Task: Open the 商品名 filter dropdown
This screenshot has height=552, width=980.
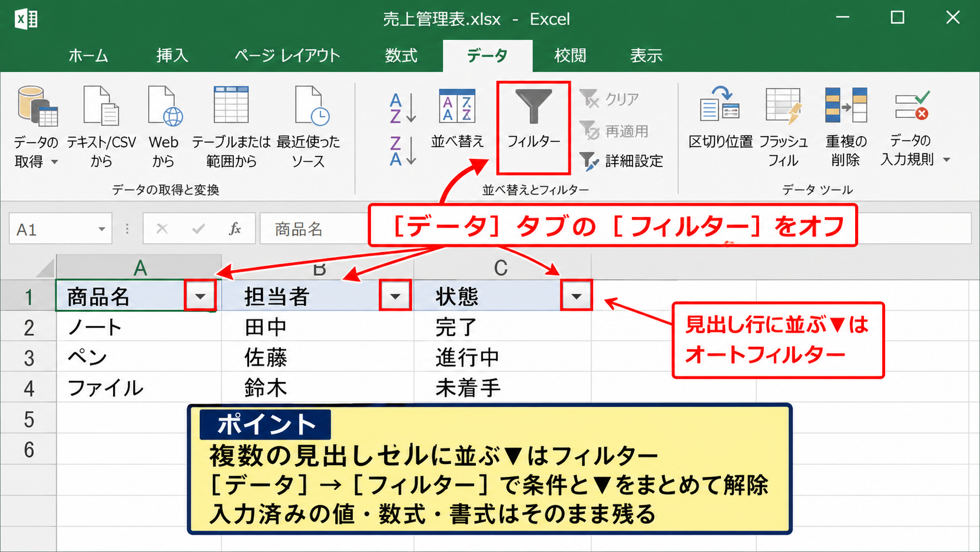Action: [x=200, y=296]
